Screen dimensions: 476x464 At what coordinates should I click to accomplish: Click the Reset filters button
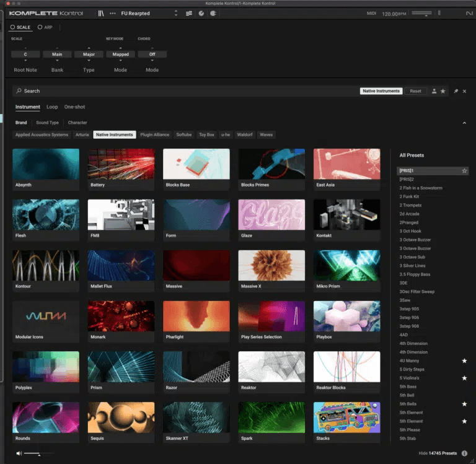pyautogui.click(x=415, y=91)
